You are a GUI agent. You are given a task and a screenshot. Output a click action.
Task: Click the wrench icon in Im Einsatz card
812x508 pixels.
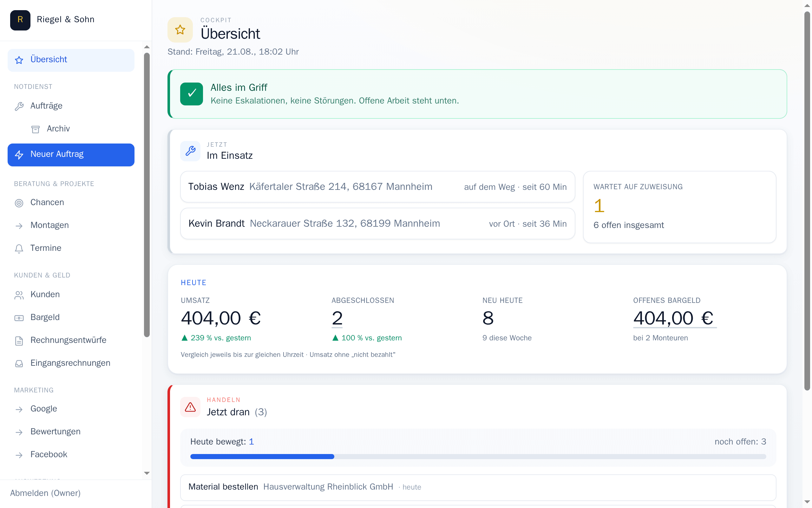[x=190, y=150]
